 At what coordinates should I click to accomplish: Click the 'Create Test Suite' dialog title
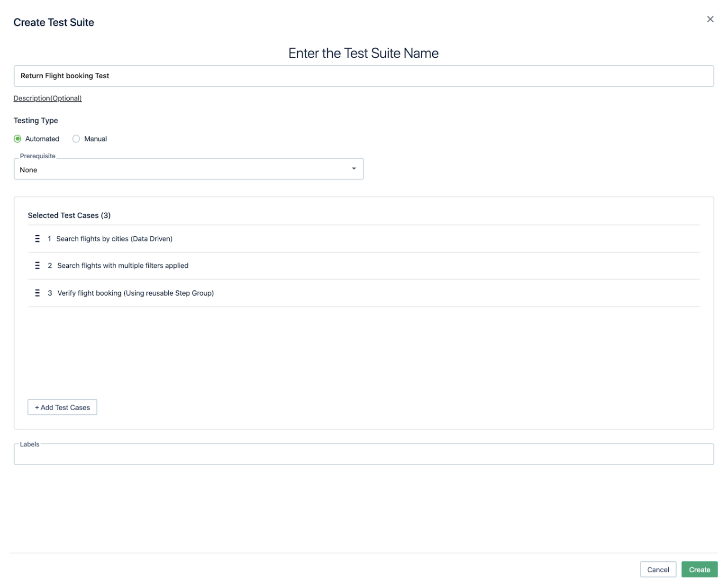tap(53, 22)
